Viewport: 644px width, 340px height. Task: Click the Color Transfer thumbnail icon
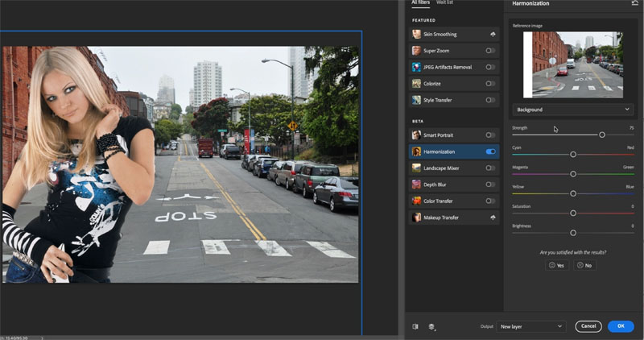[416, 201]
